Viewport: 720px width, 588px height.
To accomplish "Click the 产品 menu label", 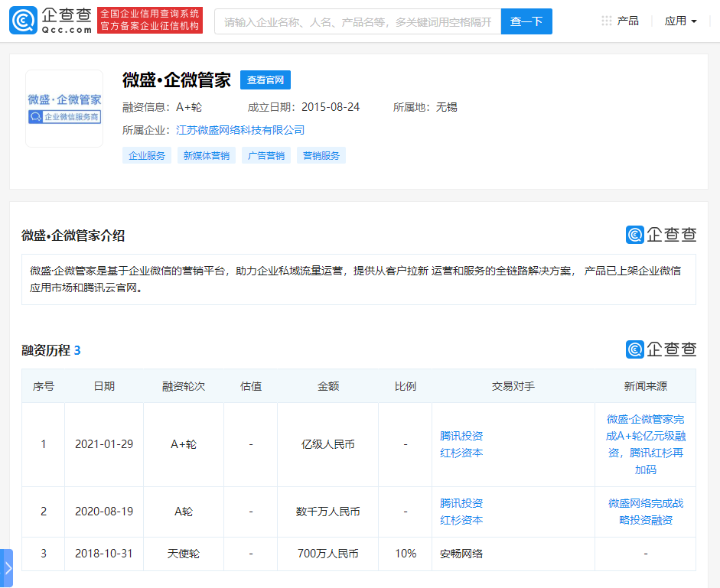I will 627,21.
